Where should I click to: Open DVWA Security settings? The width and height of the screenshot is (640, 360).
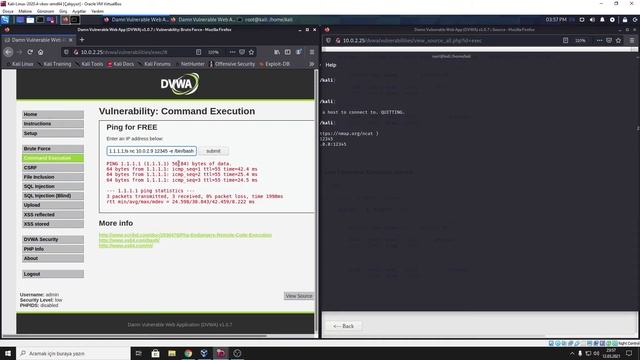(53, 239)
